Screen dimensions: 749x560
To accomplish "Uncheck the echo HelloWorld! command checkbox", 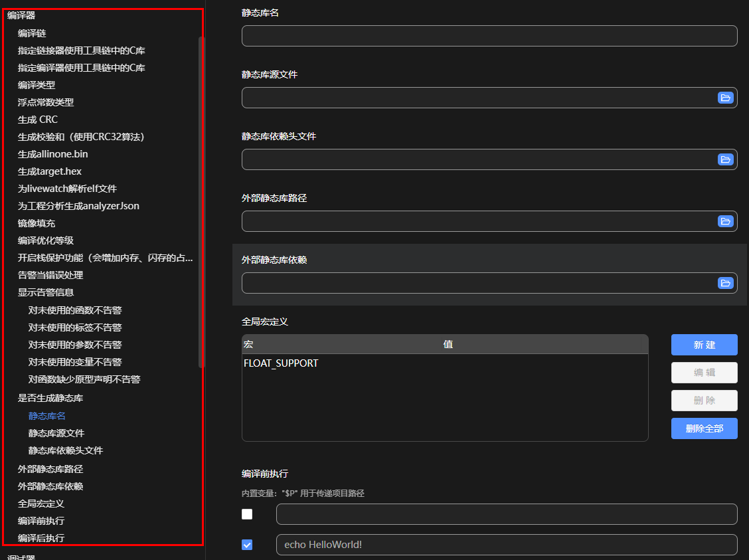I will click(x=247, y=545).
